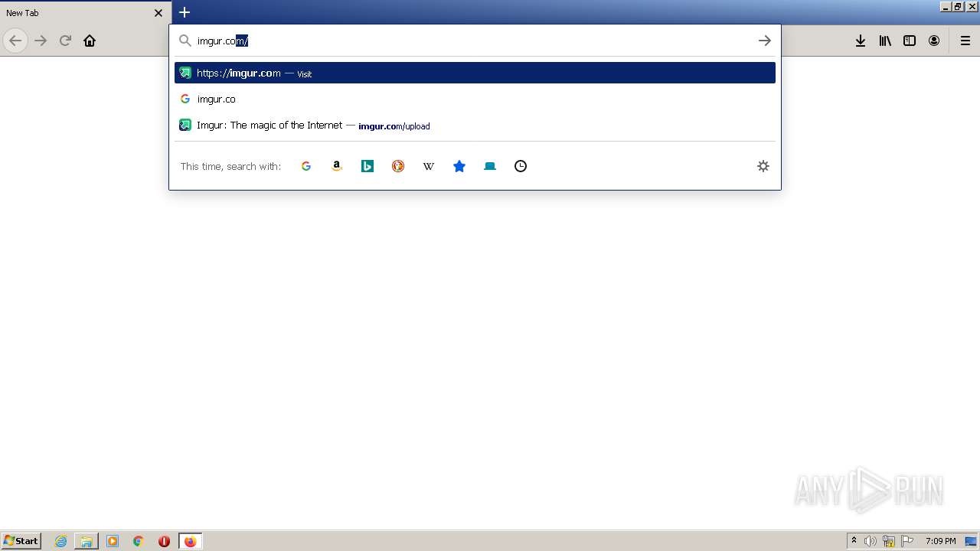Click the Go arrow in the address bar
The width and height of the screenshot is (980, 551).
pos(765,41)
